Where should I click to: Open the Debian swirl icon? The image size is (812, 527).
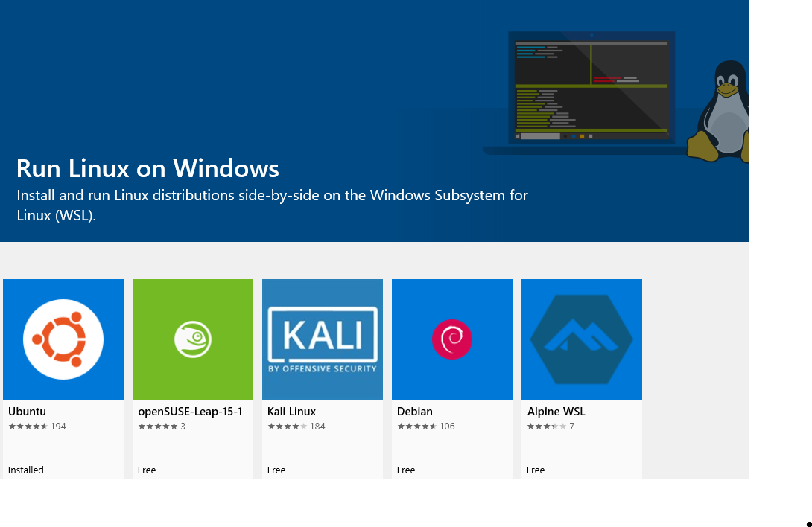point(451,339)
